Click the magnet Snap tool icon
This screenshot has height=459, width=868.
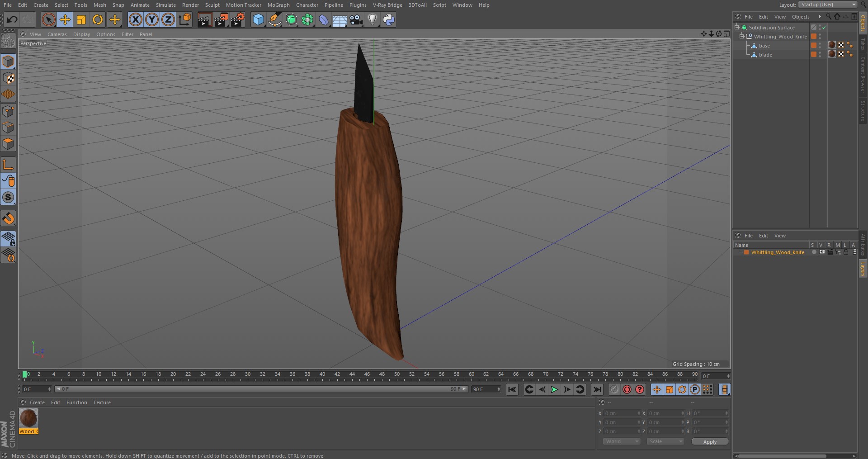click(x=8, y=218)
